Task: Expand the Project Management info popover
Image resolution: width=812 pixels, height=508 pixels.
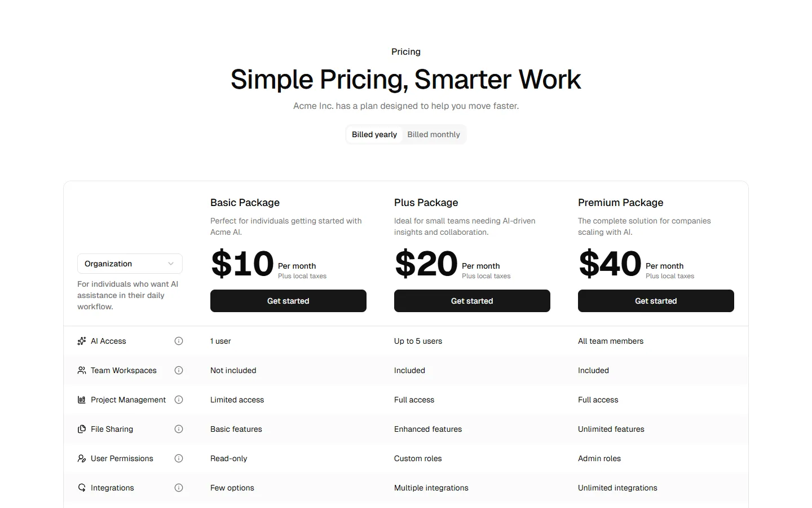Action: pyautogui.click(x=179, y=400)
